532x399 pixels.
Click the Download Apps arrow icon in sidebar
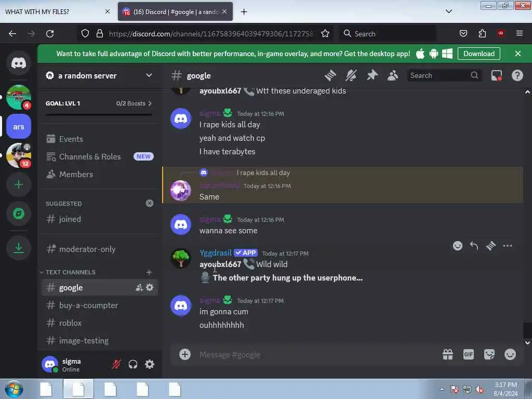point(19,248)
